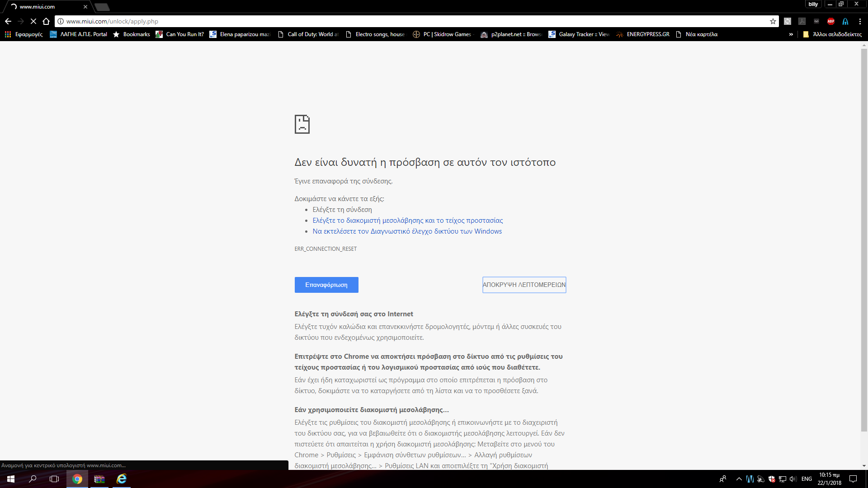Click the voicemail-style extension icon
The height and width of the screenshot is (488, 868).
(x=816, y=21)
